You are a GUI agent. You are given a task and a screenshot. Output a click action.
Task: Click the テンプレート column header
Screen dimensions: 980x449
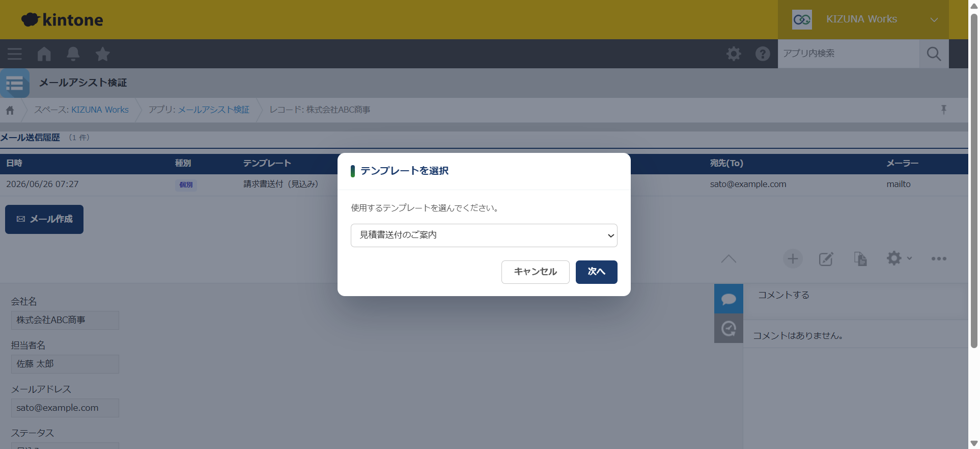[267, 163]
